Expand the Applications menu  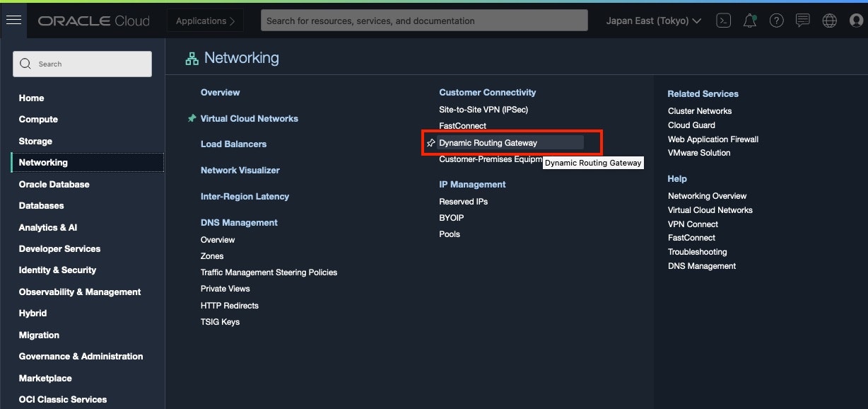click(x=205, y=21)
